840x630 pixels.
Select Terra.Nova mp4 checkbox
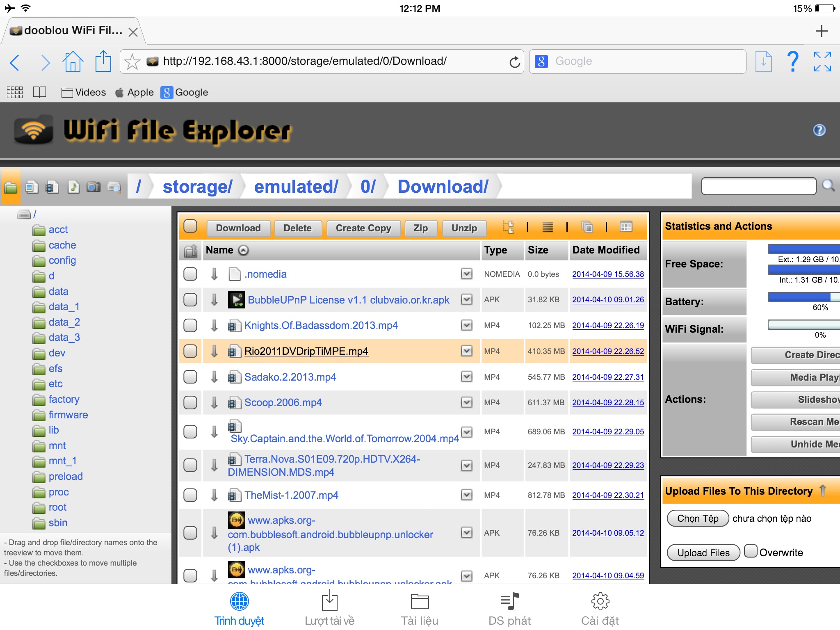(x=190, y=465)
